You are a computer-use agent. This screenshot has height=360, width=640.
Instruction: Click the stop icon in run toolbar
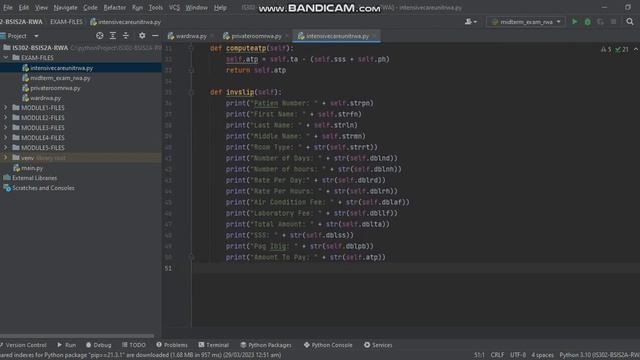(x=613, y=22)
